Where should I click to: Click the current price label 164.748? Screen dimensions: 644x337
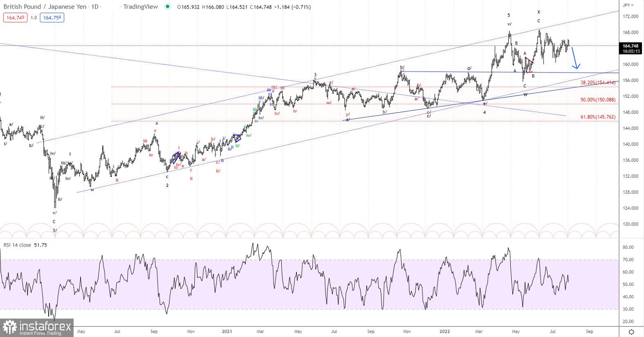click(631, 46)
